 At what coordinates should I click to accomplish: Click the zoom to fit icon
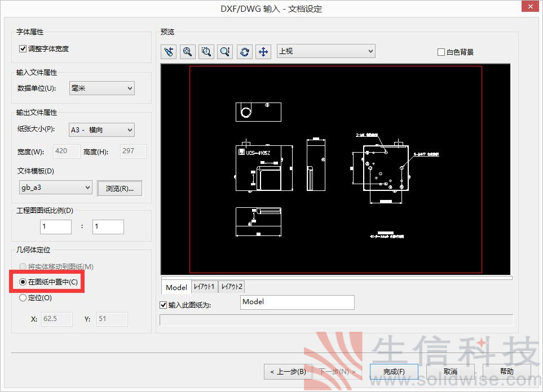tap(187, 52)
